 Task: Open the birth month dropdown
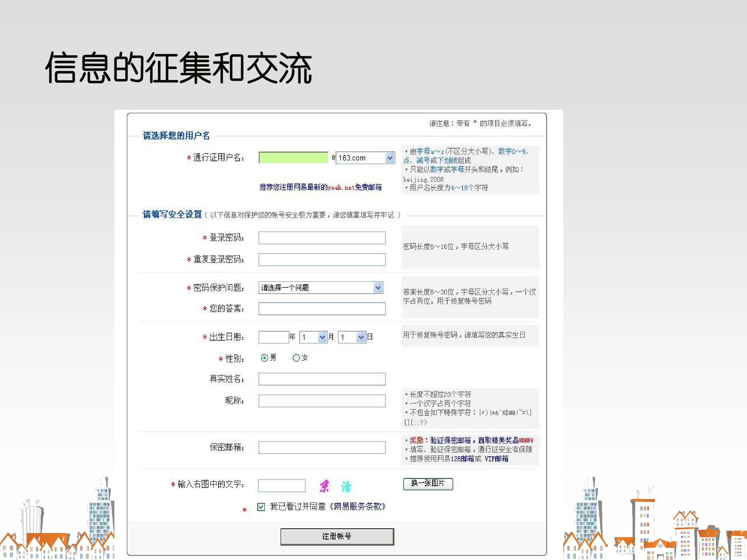pyautogui.click(x=322, y=337)
